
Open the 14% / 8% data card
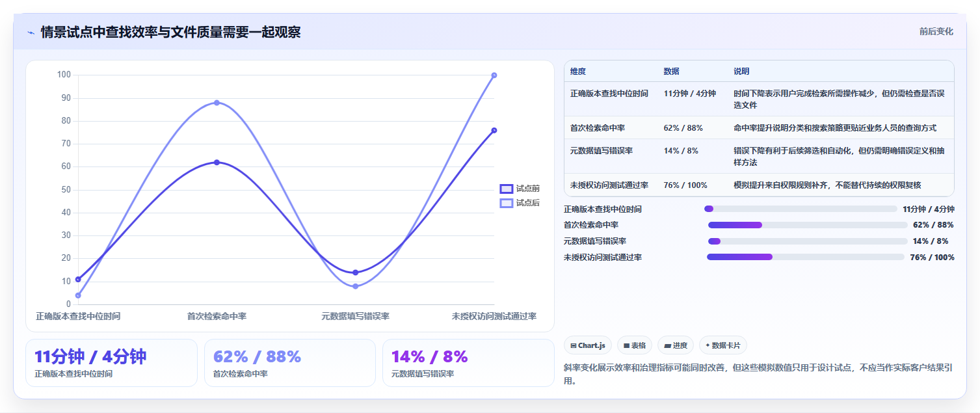point(468,363)
